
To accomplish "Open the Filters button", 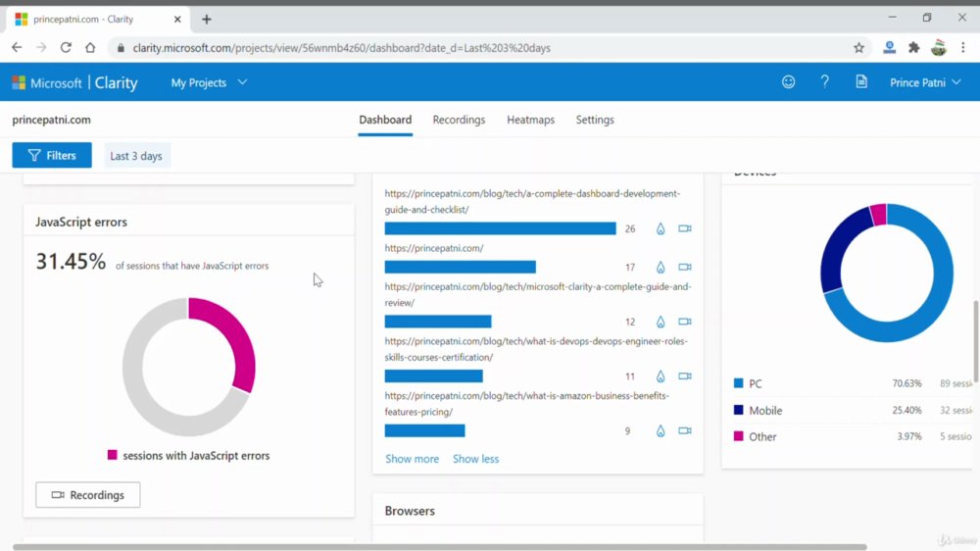I will click(52, 155).
